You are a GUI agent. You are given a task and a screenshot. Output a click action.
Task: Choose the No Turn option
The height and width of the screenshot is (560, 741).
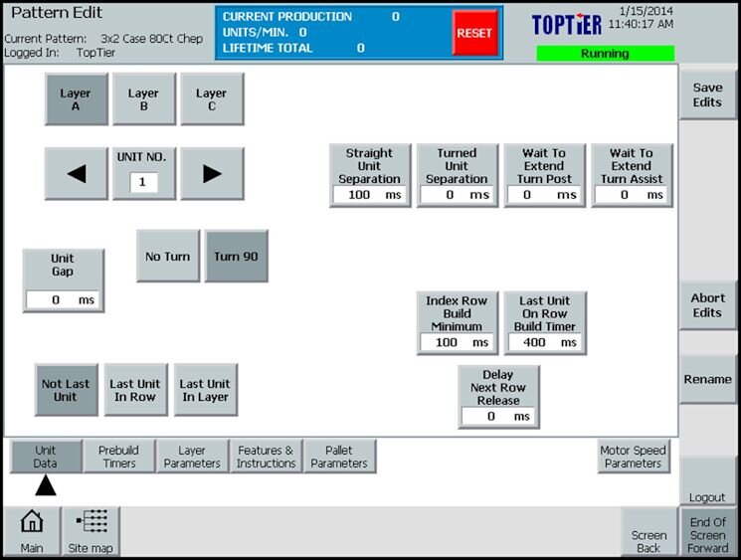click(x=167, y=256)
